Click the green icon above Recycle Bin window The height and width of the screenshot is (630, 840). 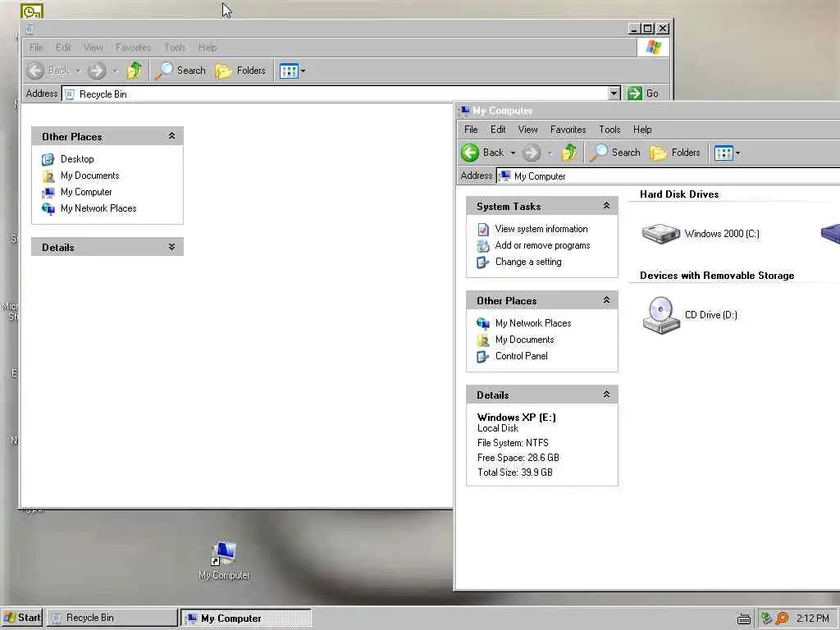click(32, 11)
